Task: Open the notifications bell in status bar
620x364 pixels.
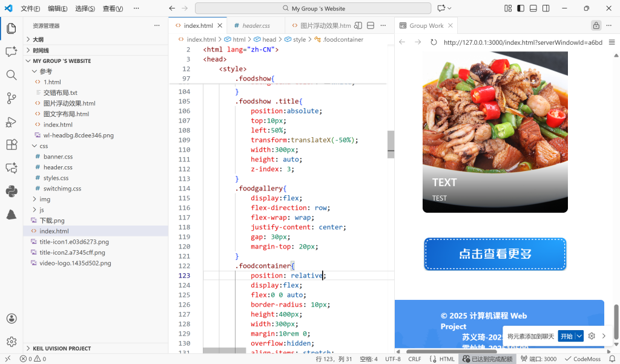Action: [612, 359]
